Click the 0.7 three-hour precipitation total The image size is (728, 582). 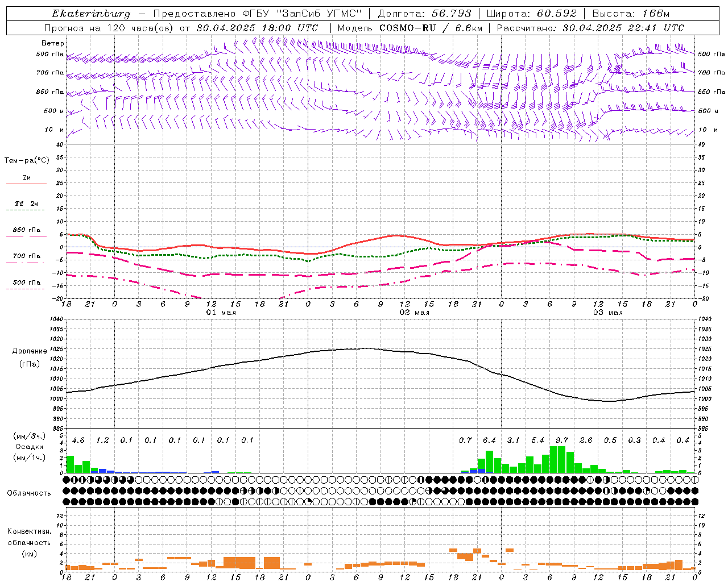click(465, 440)
